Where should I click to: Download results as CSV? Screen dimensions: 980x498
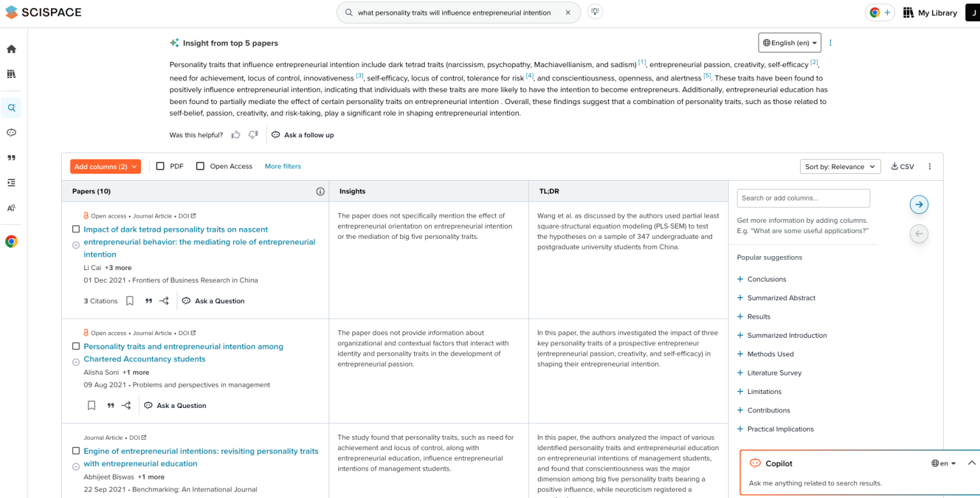pyautogui.click(x=902, y=166)
